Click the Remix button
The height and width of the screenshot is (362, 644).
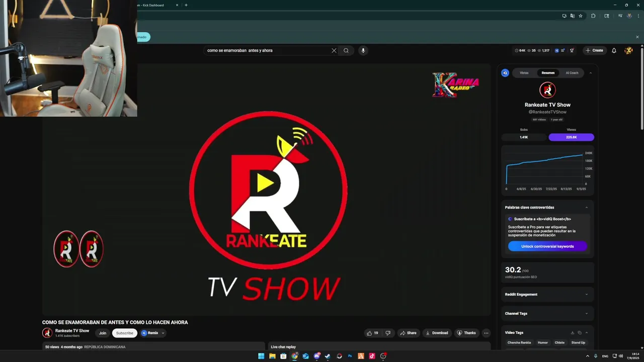coord(150,333)
